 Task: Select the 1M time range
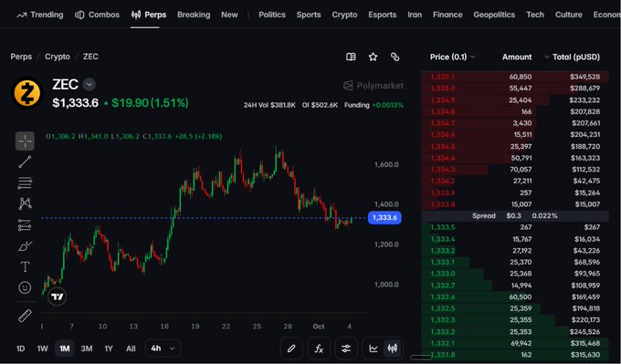tap(65, 348)
